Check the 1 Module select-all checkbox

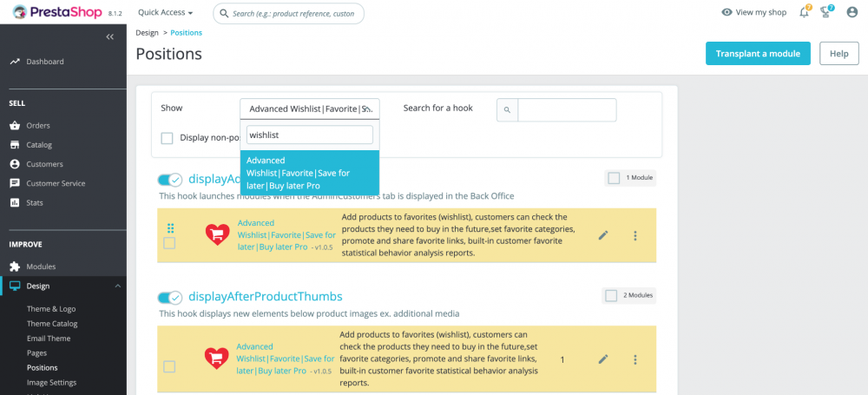click(x=614, y=178)
